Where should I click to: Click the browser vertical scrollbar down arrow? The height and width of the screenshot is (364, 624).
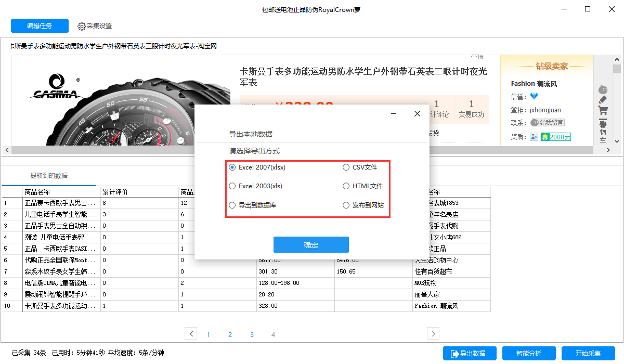[x=617, y=141]
